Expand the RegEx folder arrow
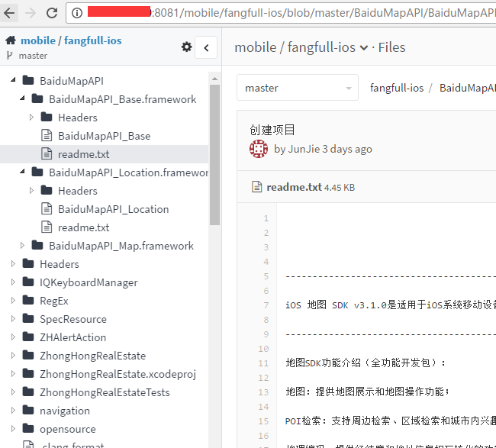 [13, 300]
